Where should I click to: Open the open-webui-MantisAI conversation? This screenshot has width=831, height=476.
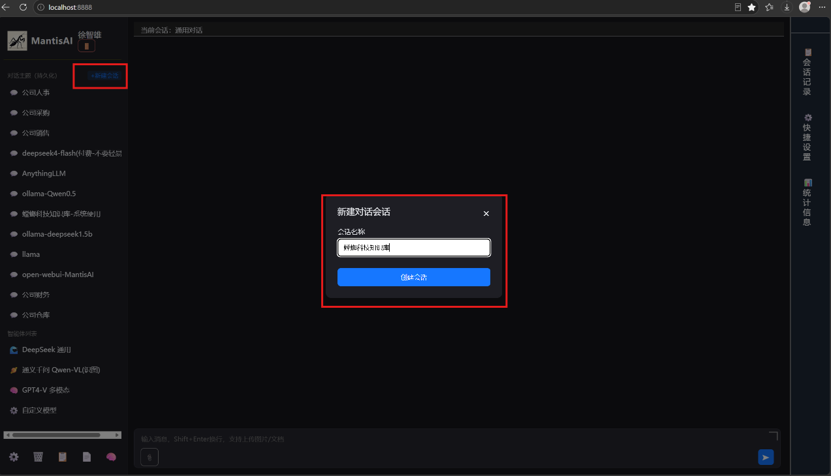(x=58, y=275)
